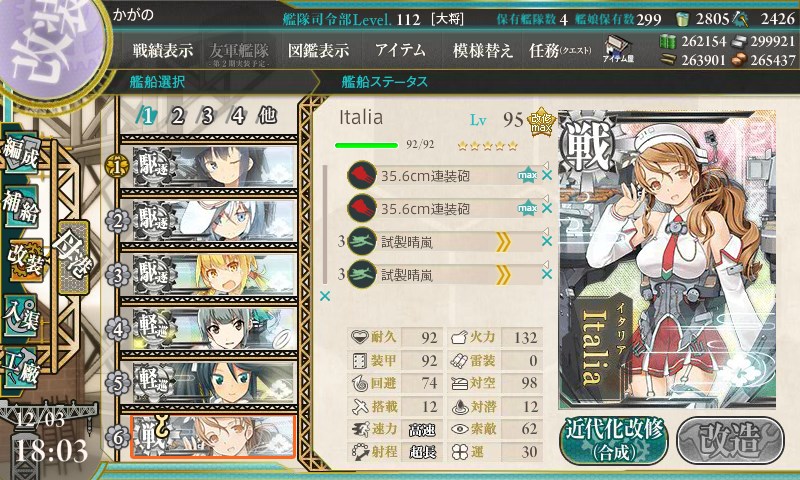Click the アイテム屋 item shop icon
The image size is (800, 480).
coord(617,49)
